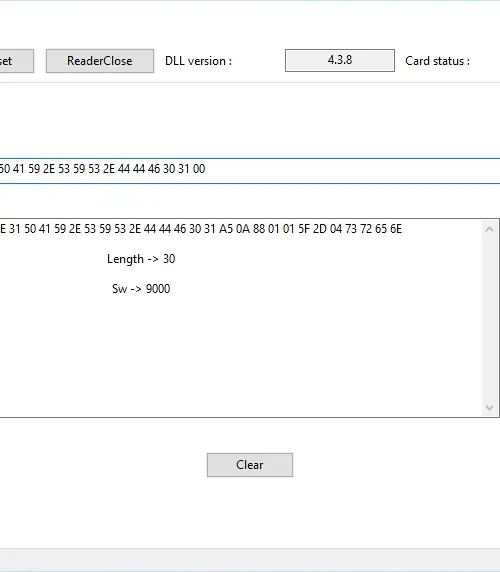Click the A5 0A 88 bytes in response

[x=242, y=229]
